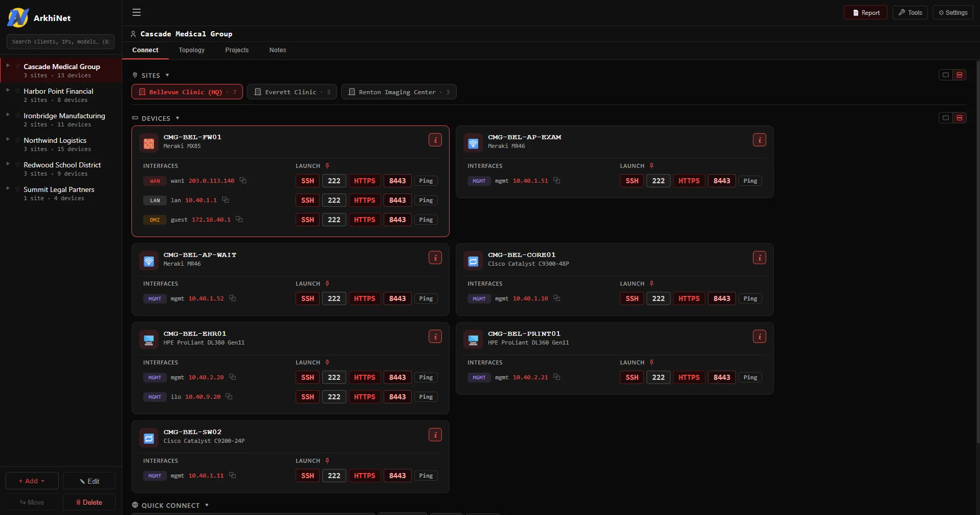Star the Harbor Point Financial client
This screenshot has width=980, height=515.
pyautogui.click(x=18, y=91)
